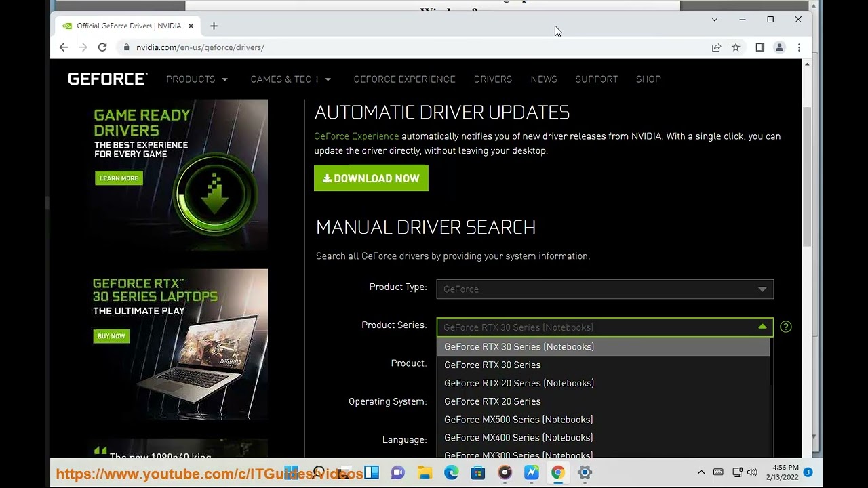This screenshot has height=488, width=868.
Task: Open the Widgets panel from taskbar
Action: 372,472
